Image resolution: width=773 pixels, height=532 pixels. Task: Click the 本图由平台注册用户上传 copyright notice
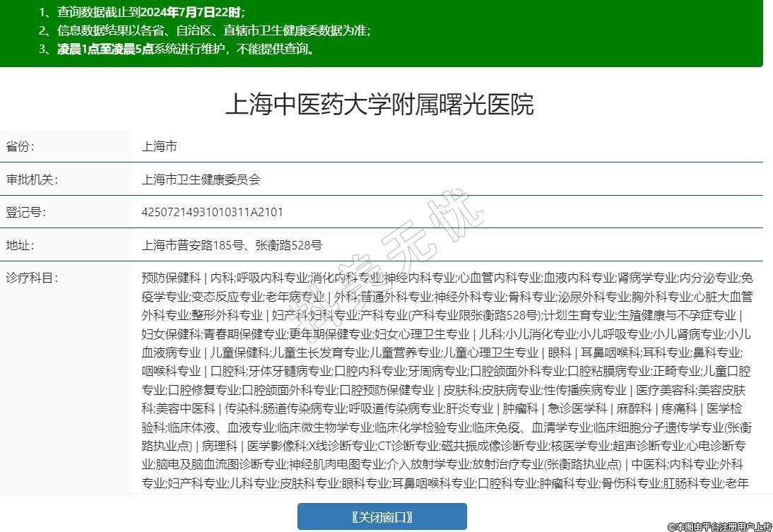click(719, 526)
